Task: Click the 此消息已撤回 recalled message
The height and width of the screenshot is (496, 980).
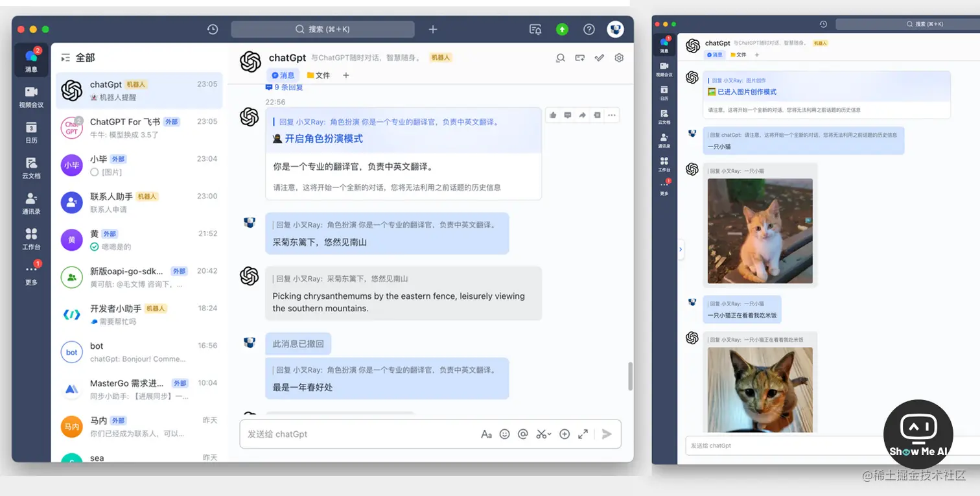Action: [298, 344]
